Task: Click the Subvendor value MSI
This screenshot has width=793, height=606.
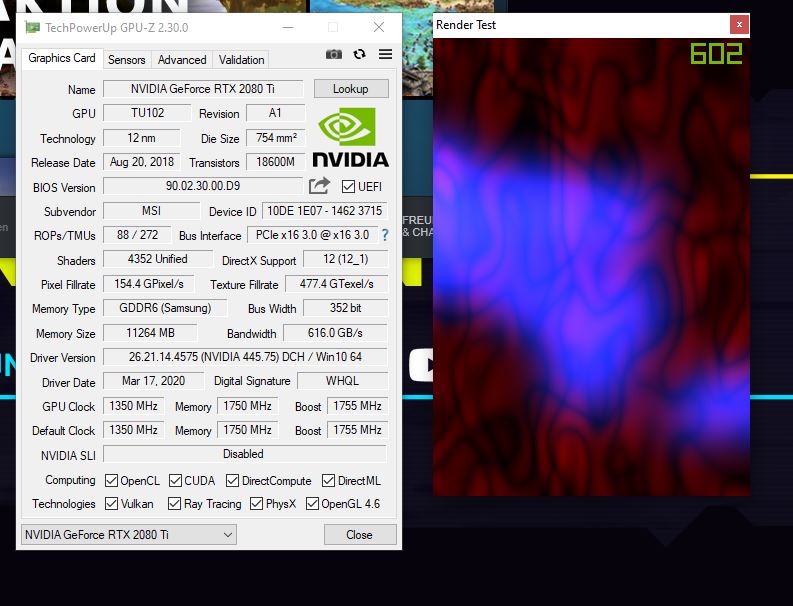Action: (x=151, y=210)
